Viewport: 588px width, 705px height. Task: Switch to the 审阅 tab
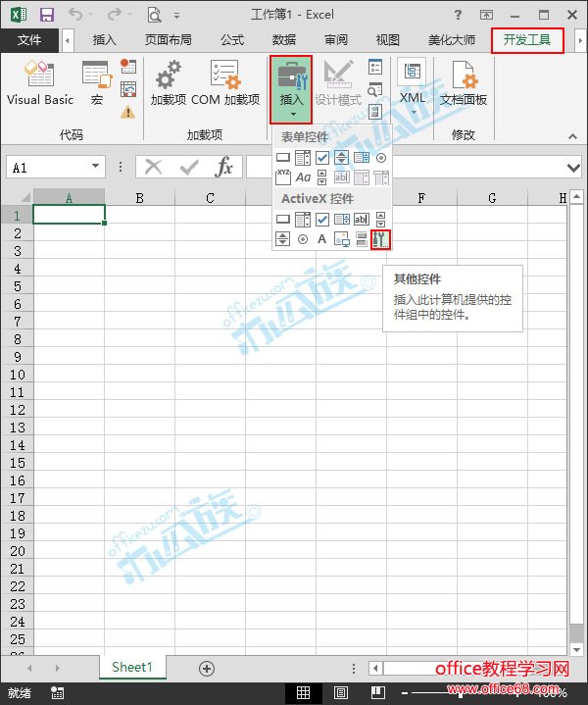336,40
